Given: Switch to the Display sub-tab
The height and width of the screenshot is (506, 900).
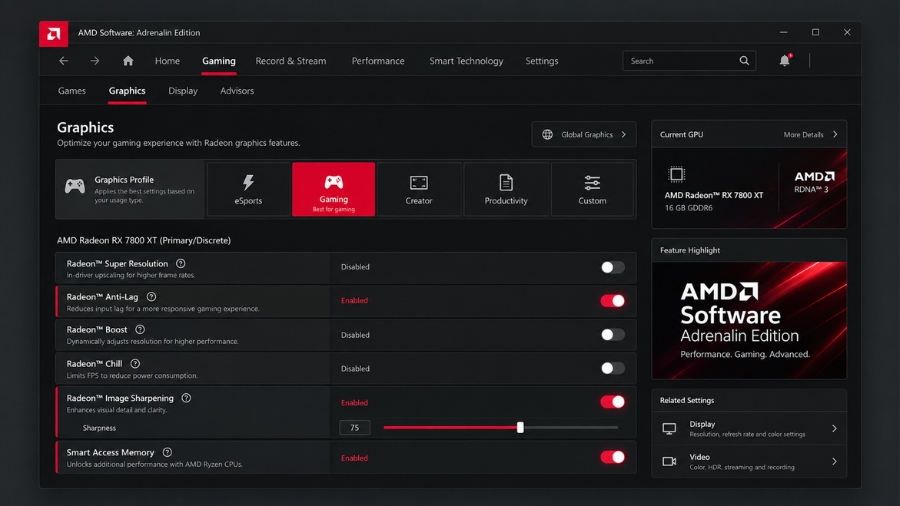Looking at the screenshot, I should (x=183, y=91).
